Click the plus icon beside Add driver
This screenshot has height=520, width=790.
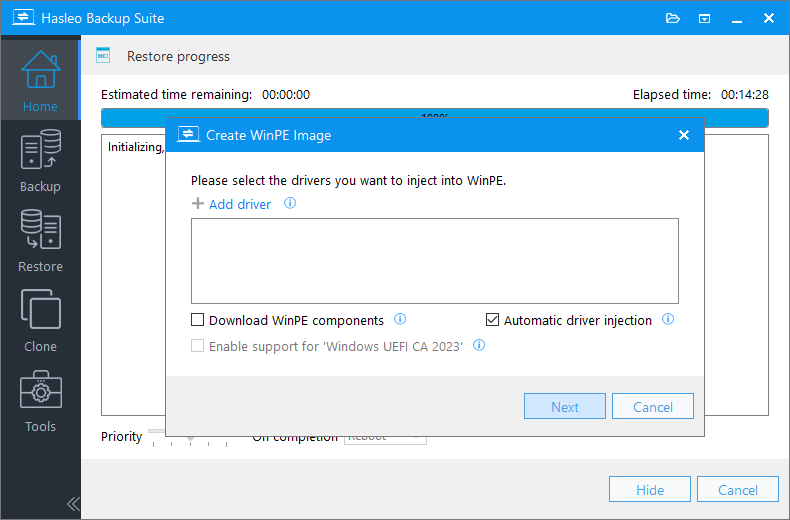pos(198,204)
